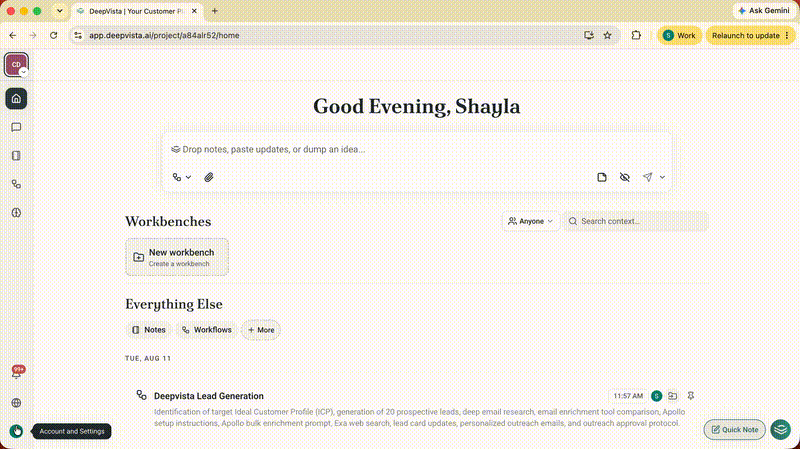This screenshot has width=800, height=449.
Task: Pin the Deepvista Lead Generation entry
Action: coord(691,396)
